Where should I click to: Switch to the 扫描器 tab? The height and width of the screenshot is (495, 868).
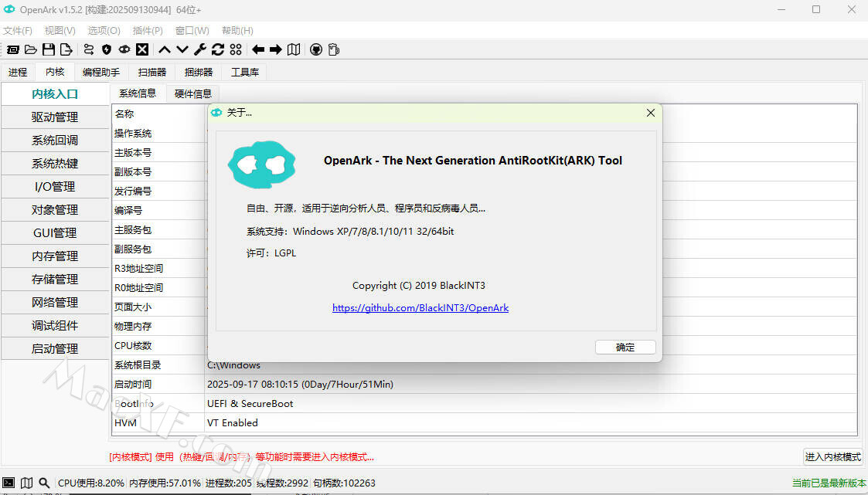pyautogui.click(x=152, y=72)
